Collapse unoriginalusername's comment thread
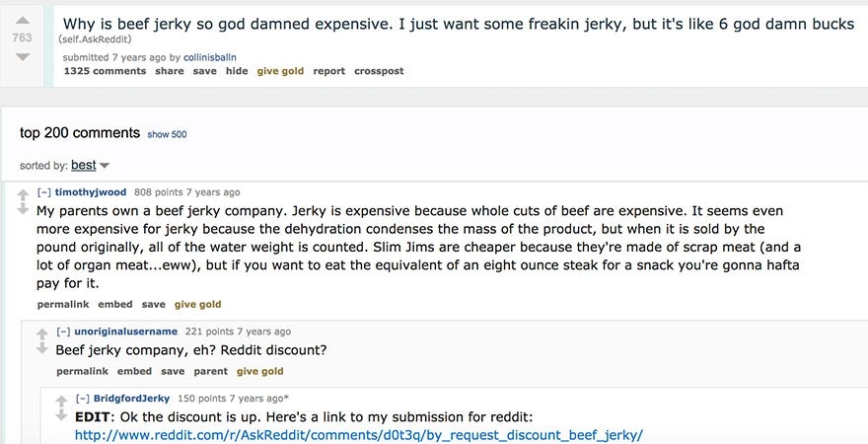 (x=63, y=332)
